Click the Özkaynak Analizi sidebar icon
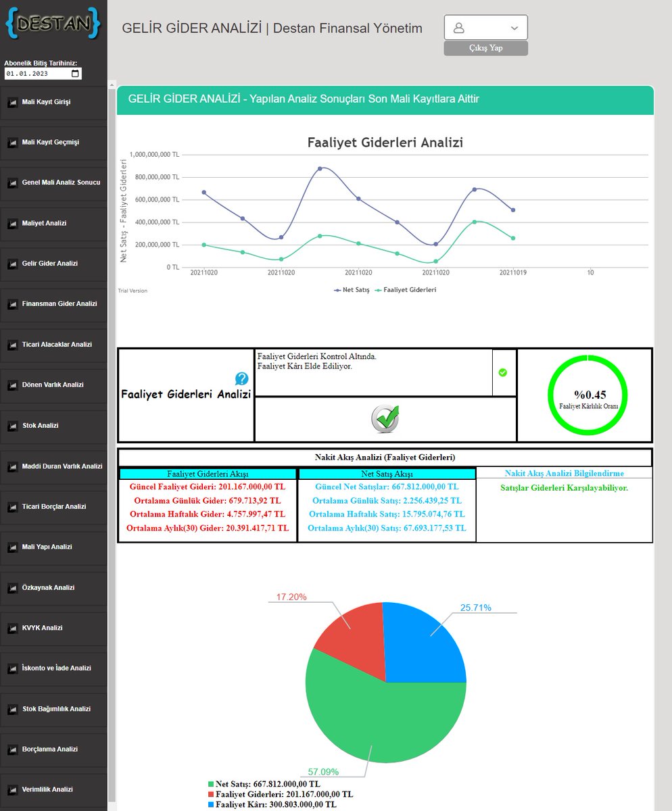The image size is (672, 811). (11, 588)
